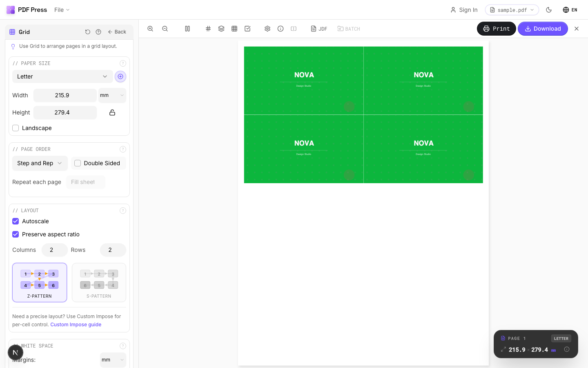The width and height of the screenshot is (588, 368).
Task: Open the JDF export option
Action: (x=319, y=29)
